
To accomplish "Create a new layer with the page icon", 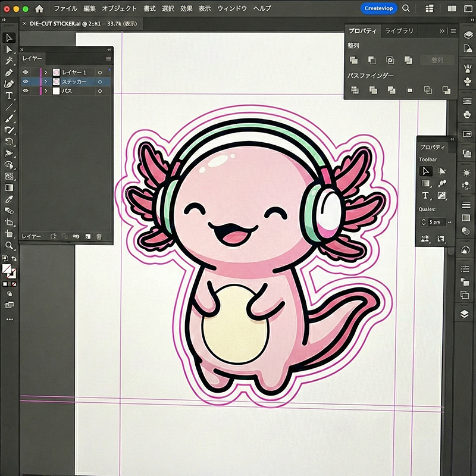I will pos(87,236).
